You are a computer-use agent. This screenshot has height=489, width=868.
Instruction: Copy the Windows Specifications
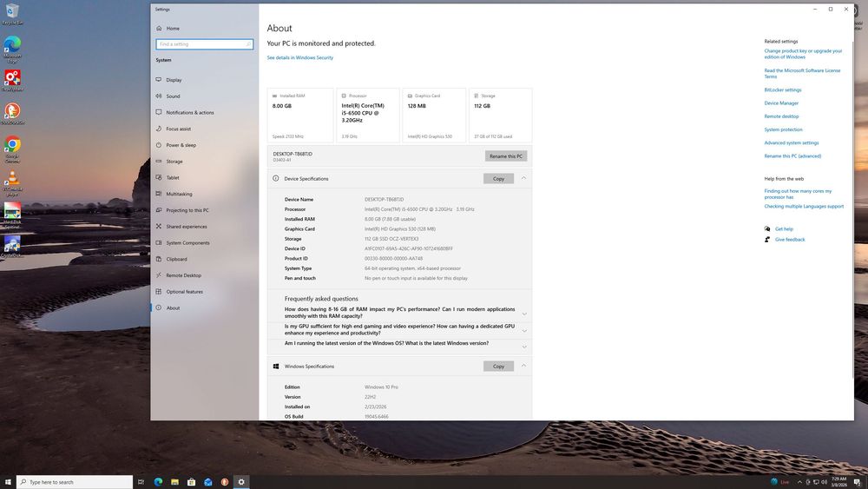click(498, 366)
